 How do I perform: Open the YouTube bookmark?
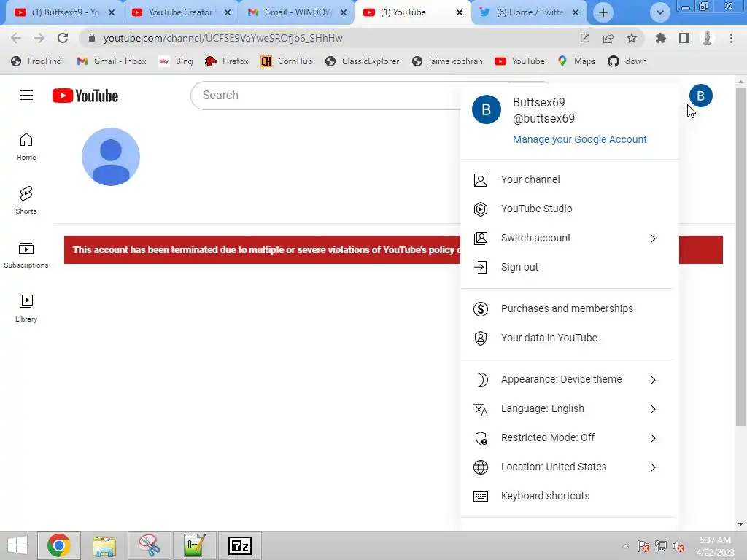click(519, 61)
